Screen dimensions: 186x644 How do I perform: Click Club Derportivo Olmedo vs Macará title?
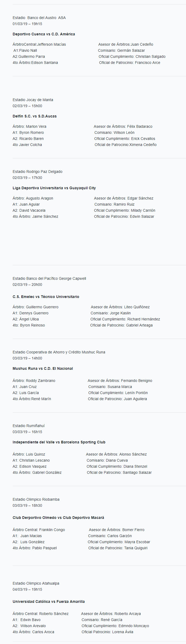tap(58, 518)
